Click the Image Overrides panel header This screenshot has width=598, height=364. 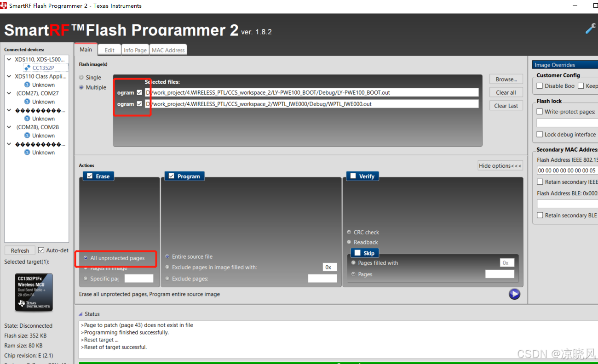565,65
